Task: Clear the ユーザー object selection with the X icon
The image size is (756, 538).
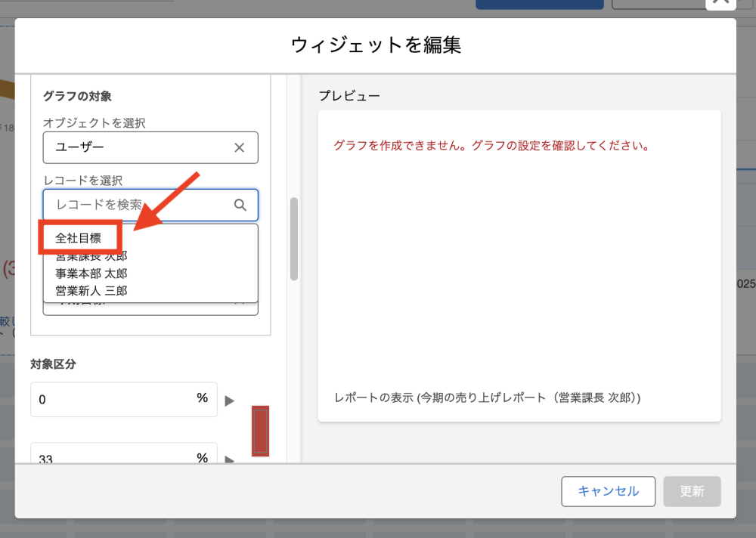Action: pyautogui.click(x=240, y=147)
